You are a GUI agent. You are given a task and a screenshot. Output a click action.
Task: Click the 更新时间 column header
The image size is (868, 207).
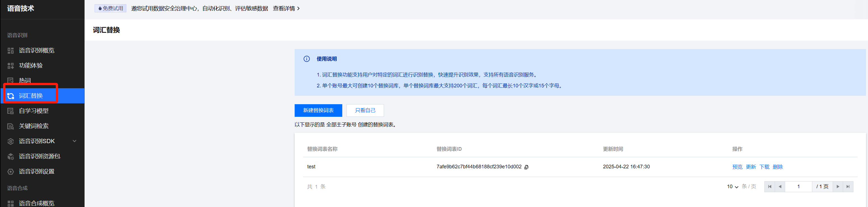613,149
